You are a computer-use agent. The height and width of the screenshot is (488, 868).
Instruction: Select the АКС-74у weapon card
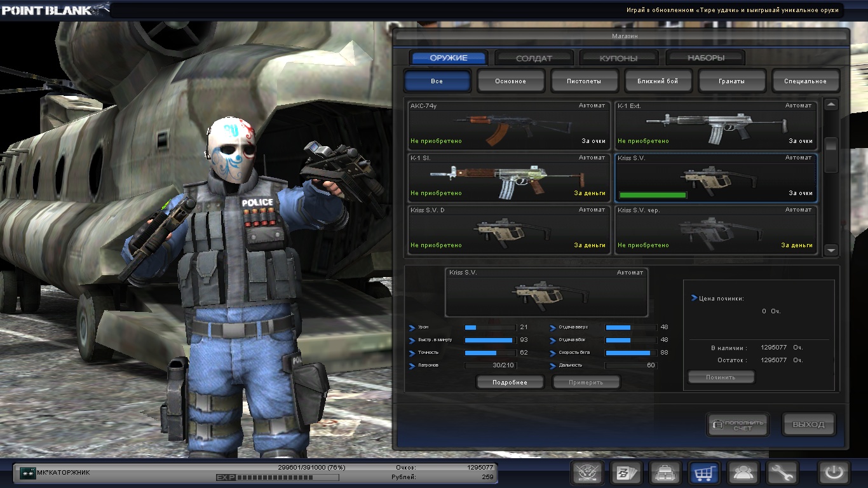click(508, 125)
